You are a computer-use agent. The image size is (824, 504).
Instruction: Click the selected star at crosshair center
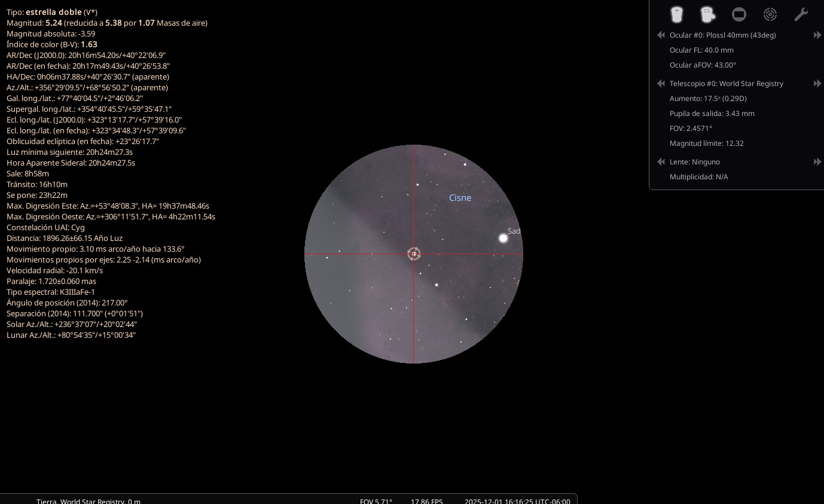point(414,254)
